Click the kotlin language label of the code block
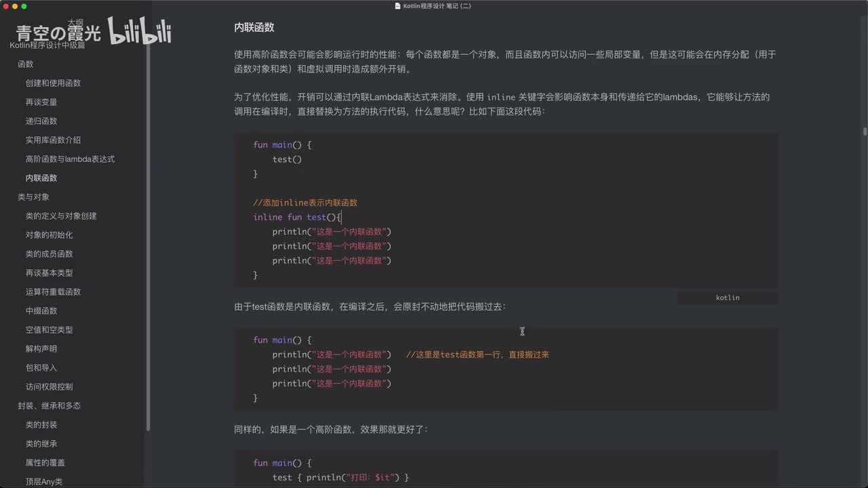Image resolution: width=868 pixels, height=488 pixels. (x=728, y=298)
